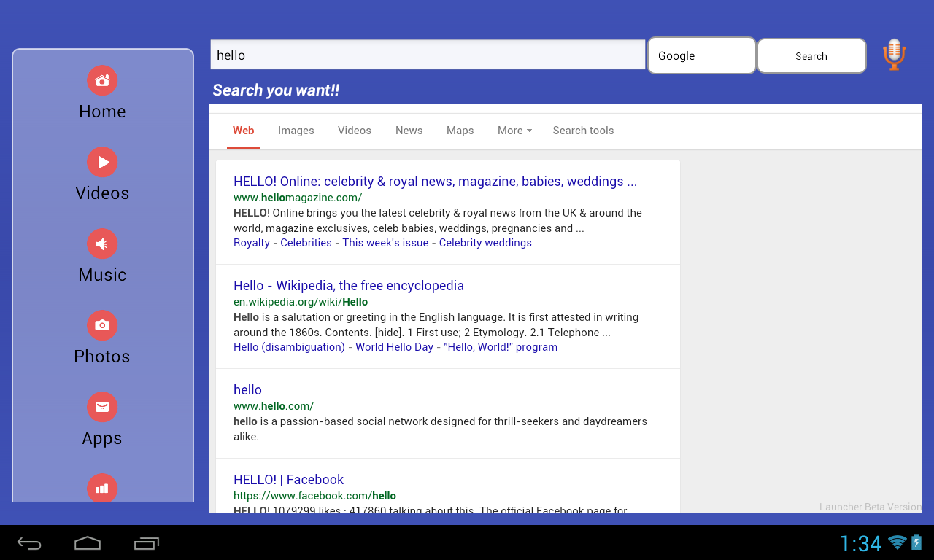Open Hello (disambiguation) sitelink
This screenshot has height=560, width=934.
(x=289, y=347)
